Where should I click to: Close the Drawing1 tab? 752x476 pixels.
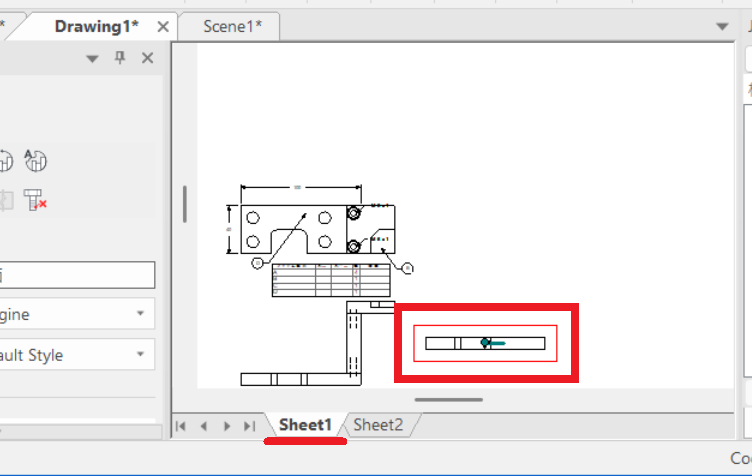tap(160, 26)
